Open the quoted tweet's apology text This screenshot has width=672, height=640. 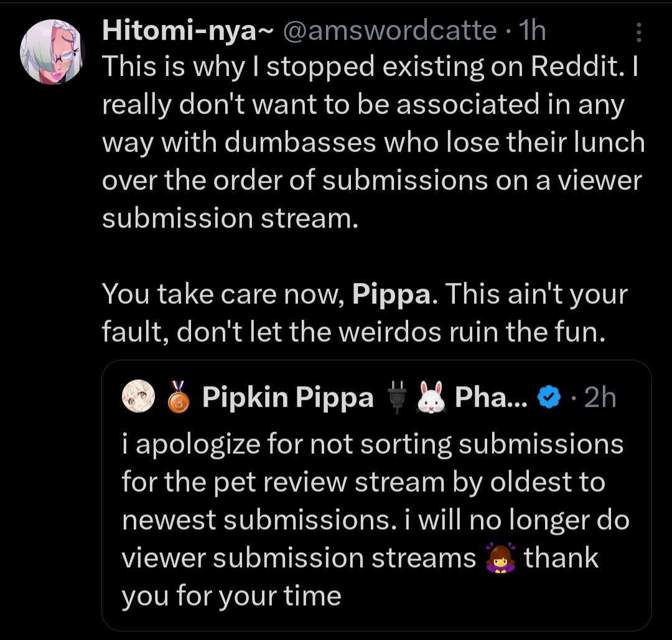375,519
